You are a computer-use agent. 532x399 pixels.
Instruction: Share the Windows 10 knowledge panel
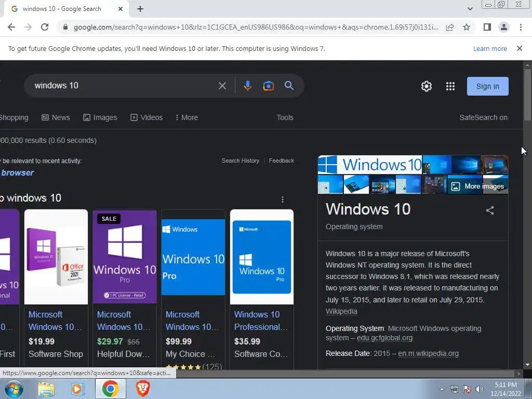pyautogui.click(x=489, y=210)
